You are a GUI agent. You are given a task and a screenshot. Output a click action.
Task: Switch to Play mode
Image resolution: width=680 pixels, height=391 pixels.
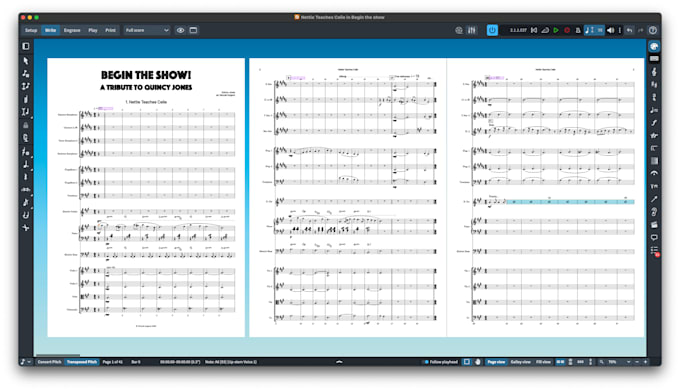click(x=93, y=30)
